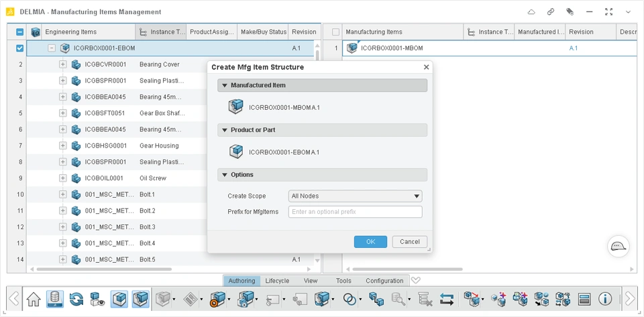Open the Create Scope dropdown

[356, 196]
